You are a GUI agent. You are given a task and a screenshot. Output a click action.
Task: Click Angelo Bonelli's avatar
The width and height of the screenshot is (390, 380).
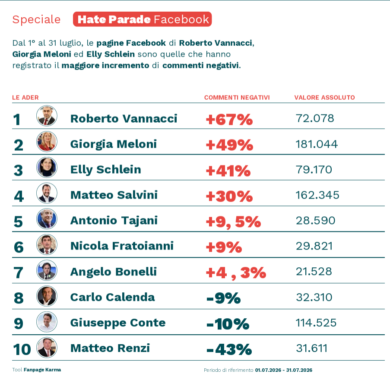47,270
